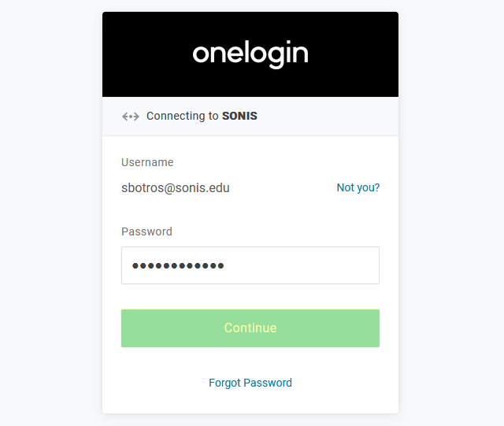Click the connecting arrows icon
Screen dimensions: 504x426
point(130,117)
